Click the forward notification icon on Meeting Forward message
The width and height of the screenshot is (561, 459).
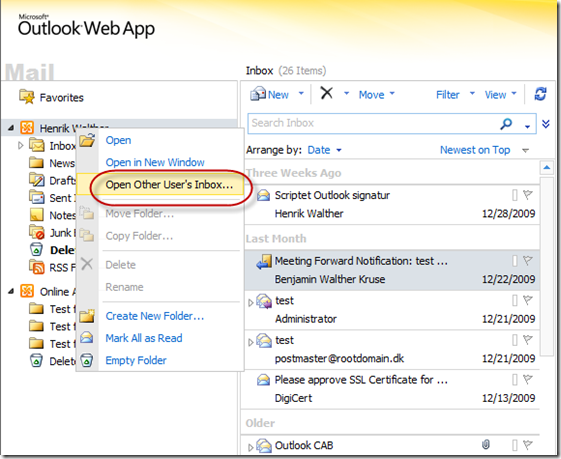click(x=264, y=262)
